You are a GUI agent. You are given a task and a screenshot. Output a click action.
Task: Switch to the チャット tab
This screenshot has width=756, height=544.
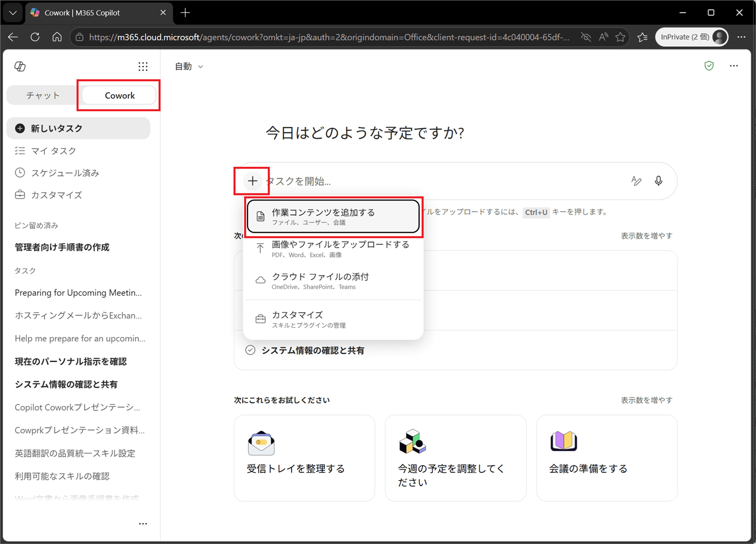tap(43, 95)
